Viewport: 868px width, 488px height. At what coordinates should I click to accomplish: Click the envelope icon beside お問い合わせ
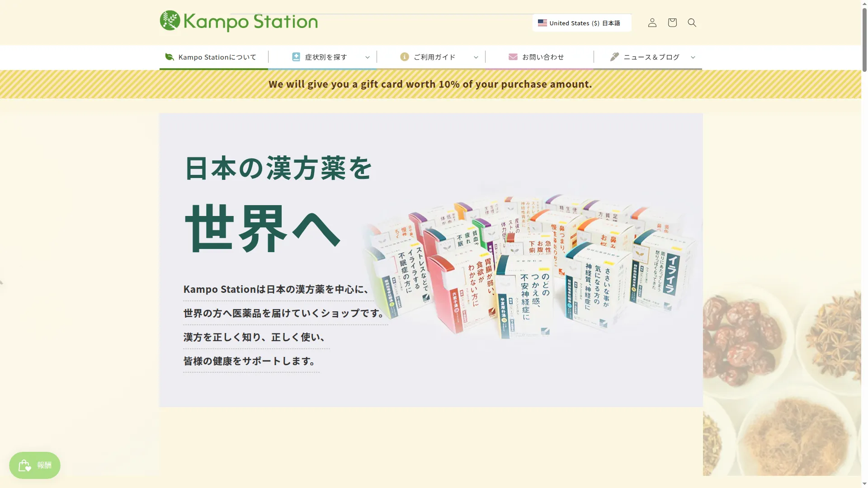[513, 57]
